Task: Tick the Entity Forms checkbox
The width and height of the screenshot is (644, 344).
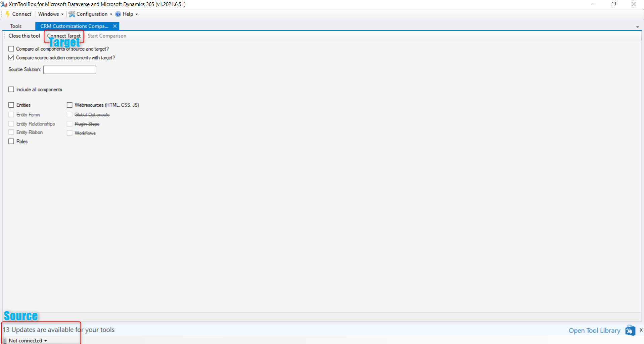Action: point(11,115)
